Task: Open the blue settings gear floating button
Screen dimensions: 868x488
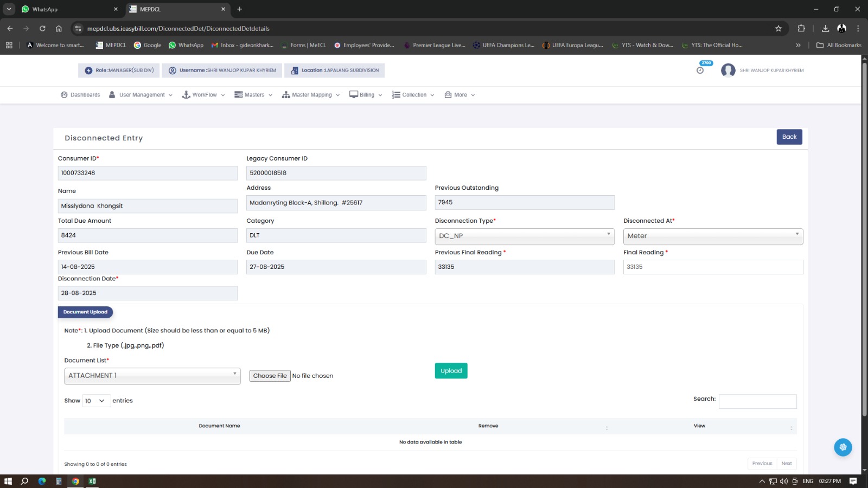Action: point(843,447)
